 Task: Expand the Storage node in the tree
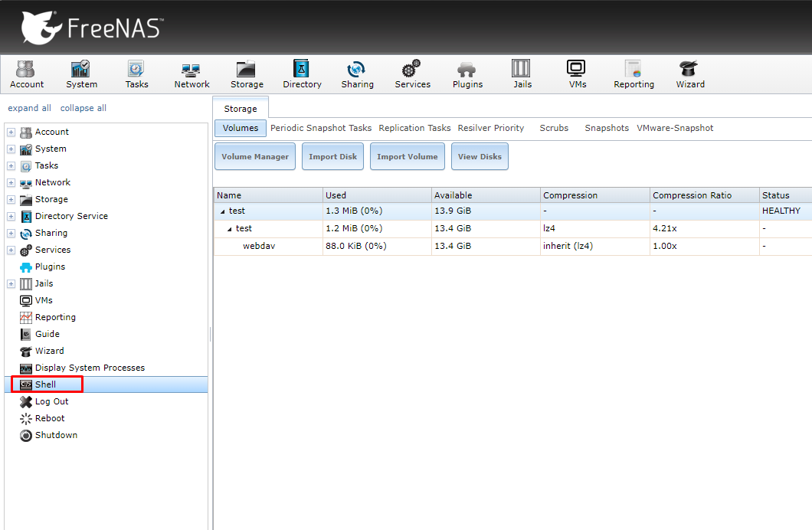(11, 200)
